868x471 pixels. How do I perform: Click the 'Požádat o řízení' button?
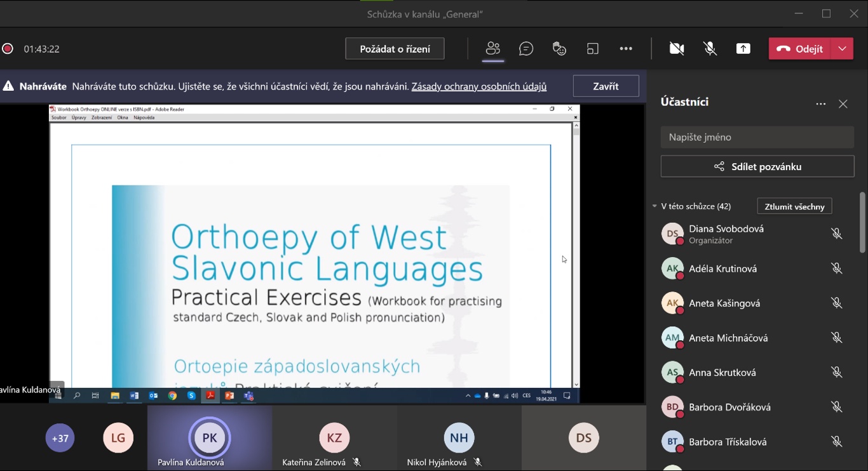point(395,49)
